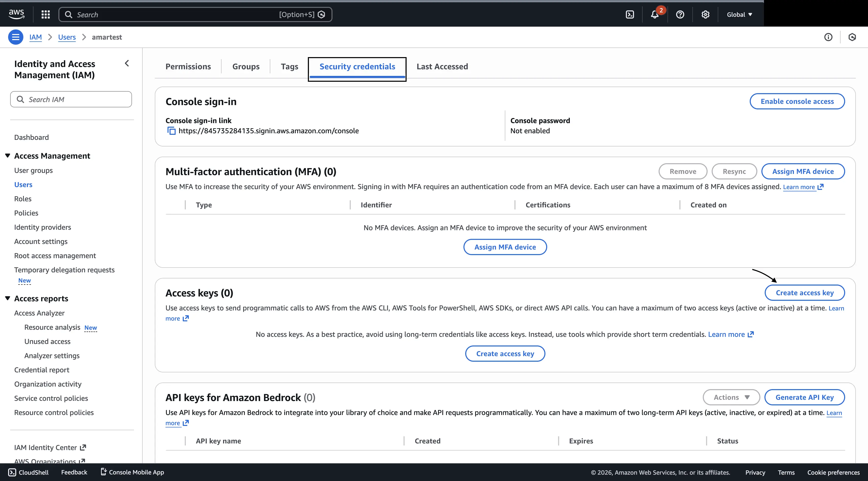Copy the console sign-in link icon
The width and height of the screenshot is (868, 481).
coord(172,131)
